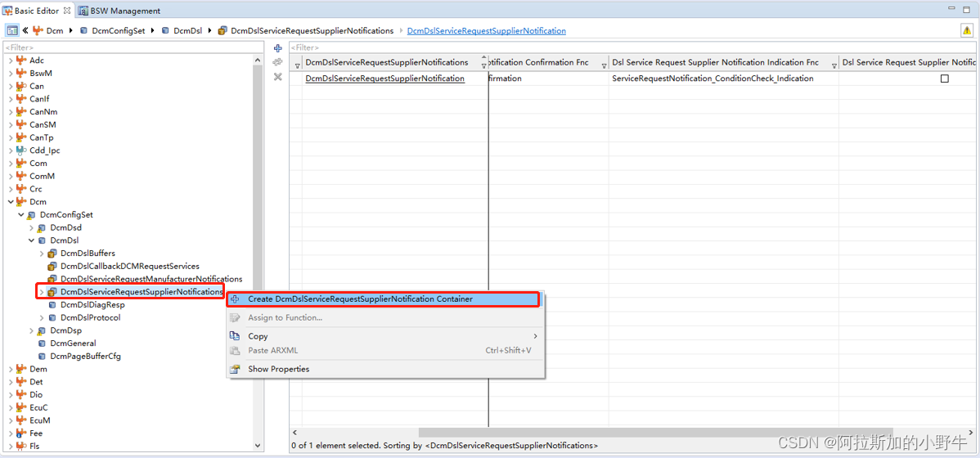Click the Cdd_Ipc module icon
Screen dimensions: 980x458
pyautogui.click(x=22, y=150)
